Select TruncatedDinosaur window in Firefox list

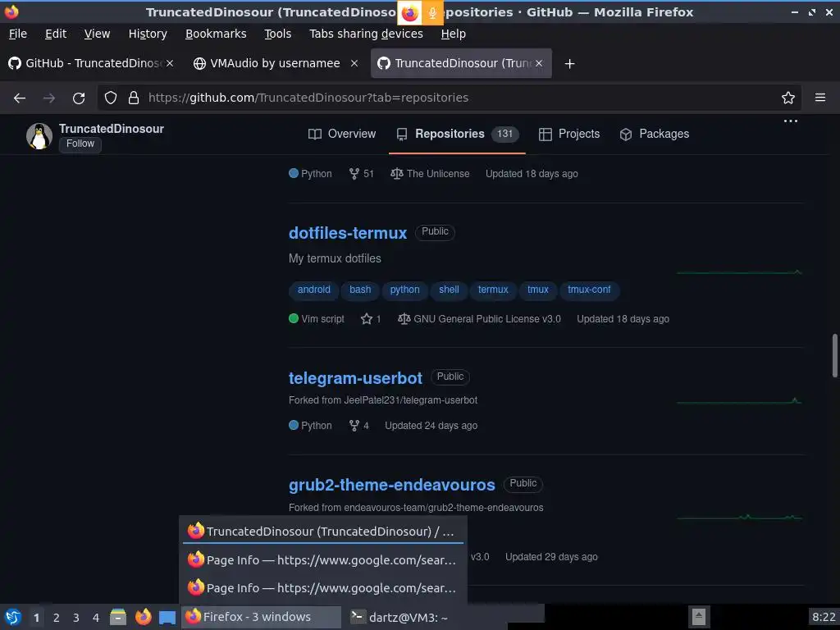(x=322, y=532)
